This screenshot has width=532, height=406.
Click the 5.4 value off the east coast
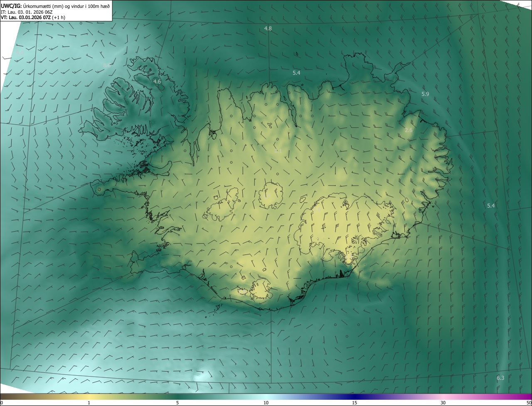point(491,206)
